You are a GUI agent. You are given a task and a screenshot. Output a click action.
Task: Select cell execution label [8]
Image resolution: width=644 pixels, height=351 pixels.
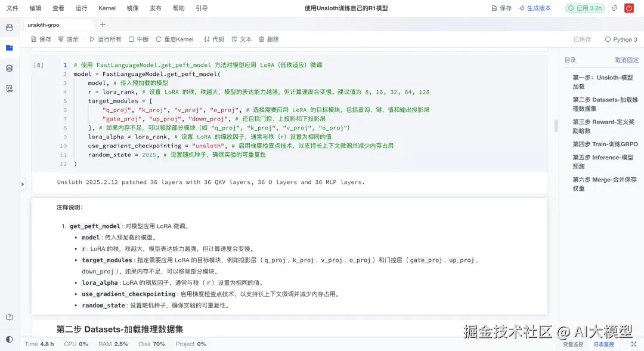pos(39,65)
